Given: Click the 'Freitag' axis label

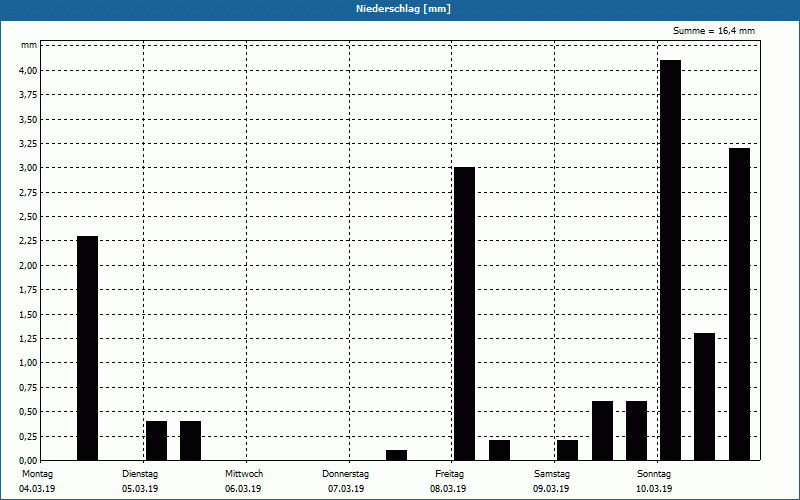Looking at the screenshot, I should (x=449, y=474).
